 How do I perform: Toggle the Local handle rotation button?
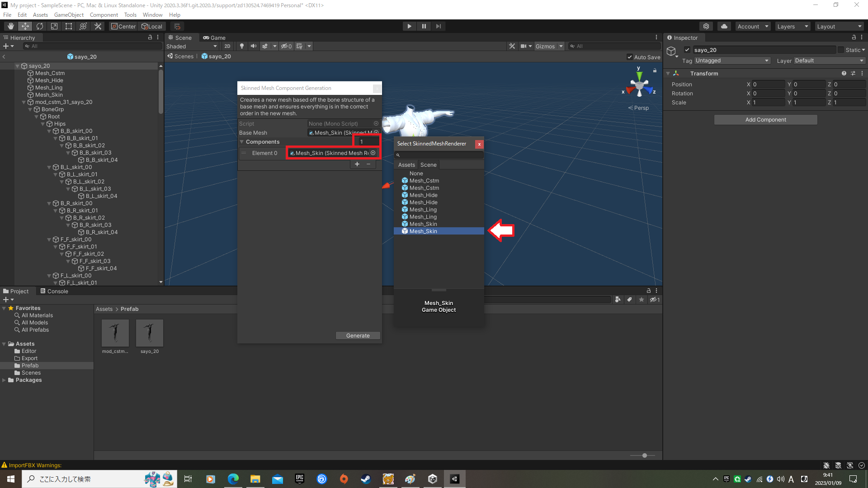(x=152, y=26)
